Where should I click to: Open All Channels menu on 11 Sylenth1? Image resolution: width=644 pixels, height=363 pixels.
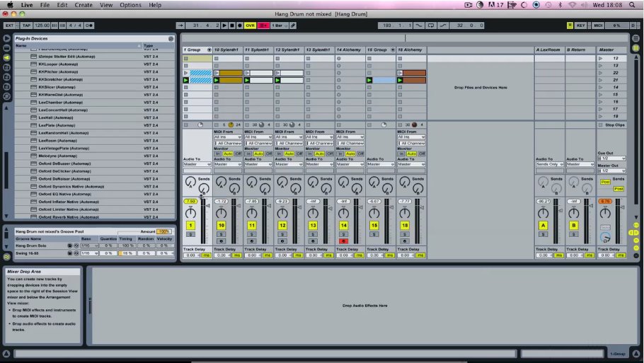(x=258, y=143)
